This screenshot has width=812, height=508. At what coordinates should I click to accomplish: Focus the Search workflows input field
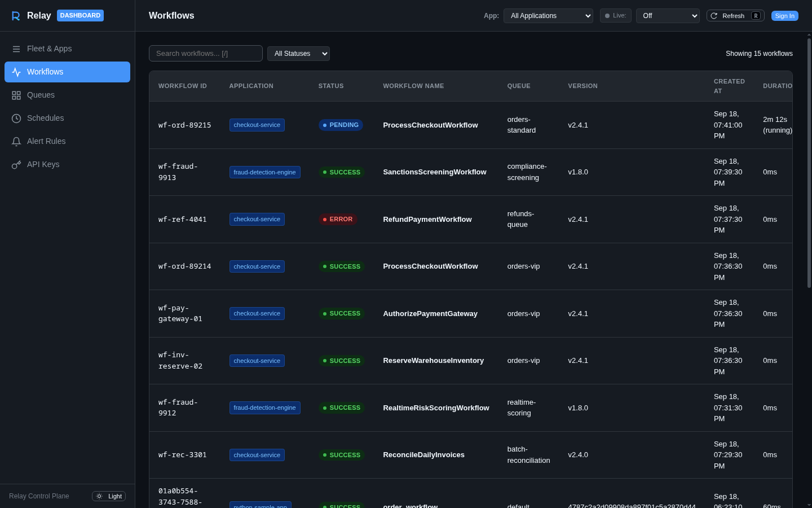point(206,53)
